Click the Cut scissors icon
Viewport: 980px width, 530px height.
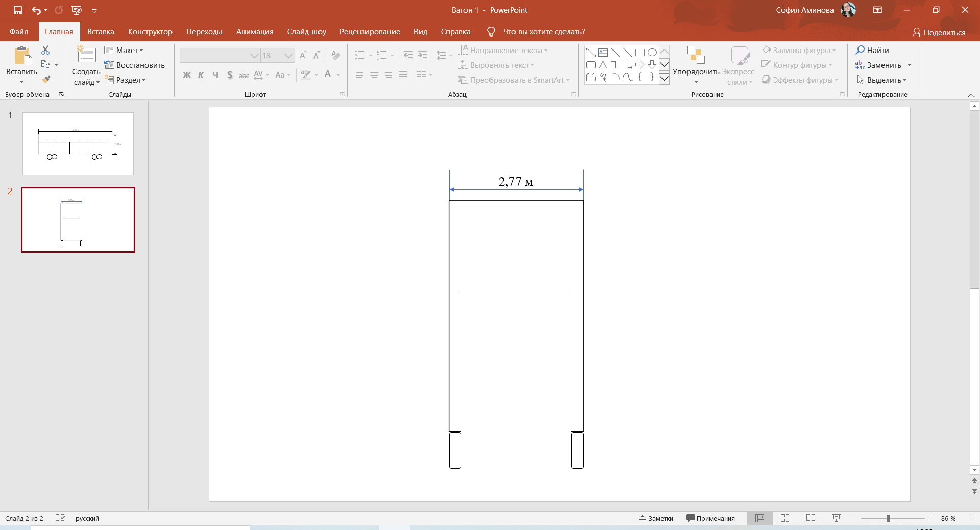pyautogui.click(x=45, y=50)
